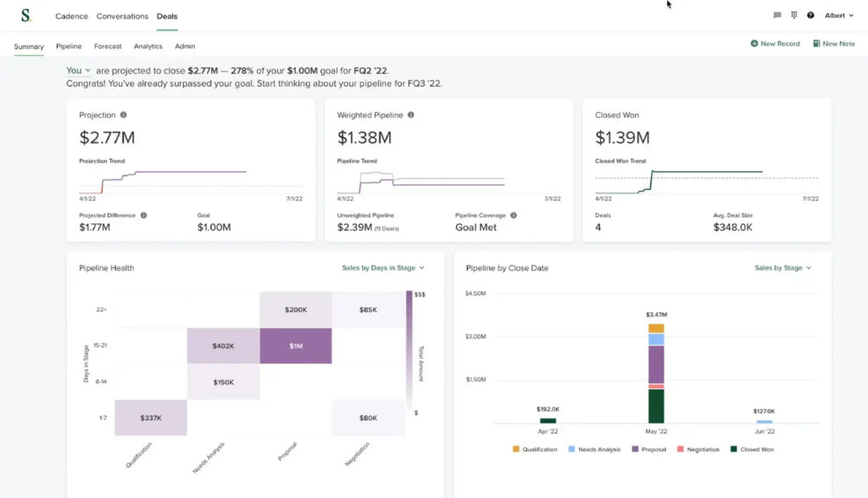
Task: Select the Deals menu item
Action: (x=167, y=16)
